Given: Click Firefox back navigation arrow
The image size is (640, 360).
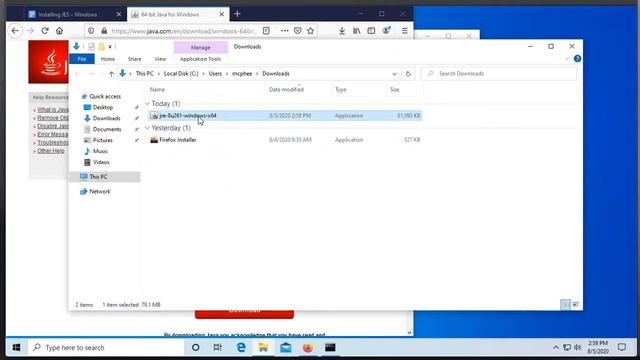Looking at the screenshot, I should pyautogui.click(x=15, y=31).
